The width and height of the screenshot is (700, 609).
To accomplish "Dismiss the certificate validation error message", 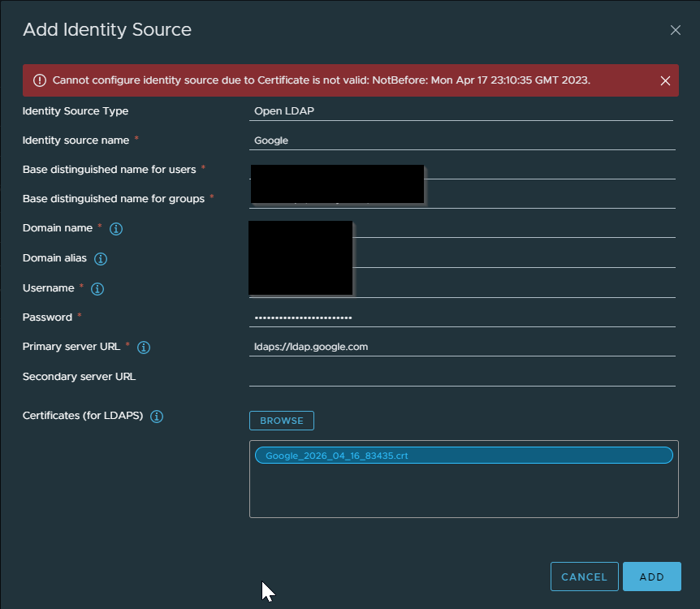I will pos(665,80).
